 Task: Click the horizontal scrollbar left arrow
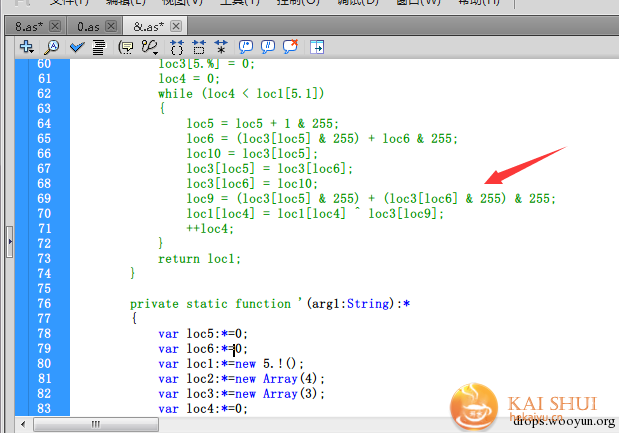pyautogui.click(x=23, y=425)
